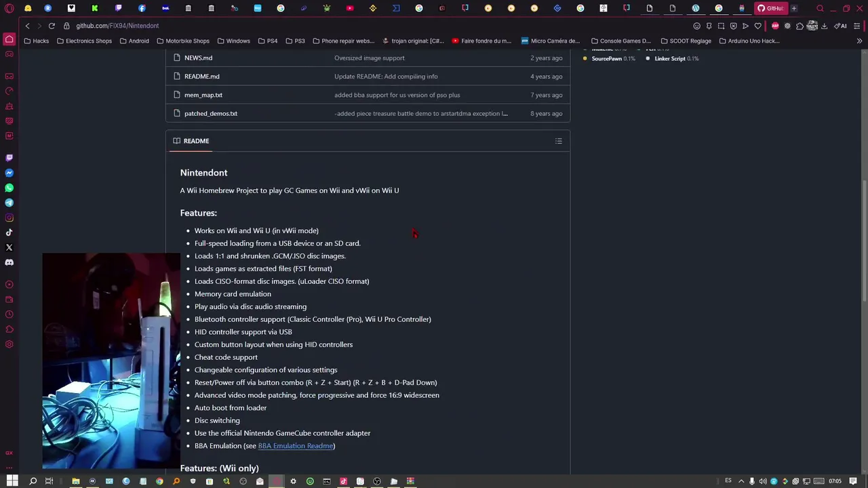Show hidden system tray icons
The width and height of the screenshot is (868, 488).
point(741,481)
